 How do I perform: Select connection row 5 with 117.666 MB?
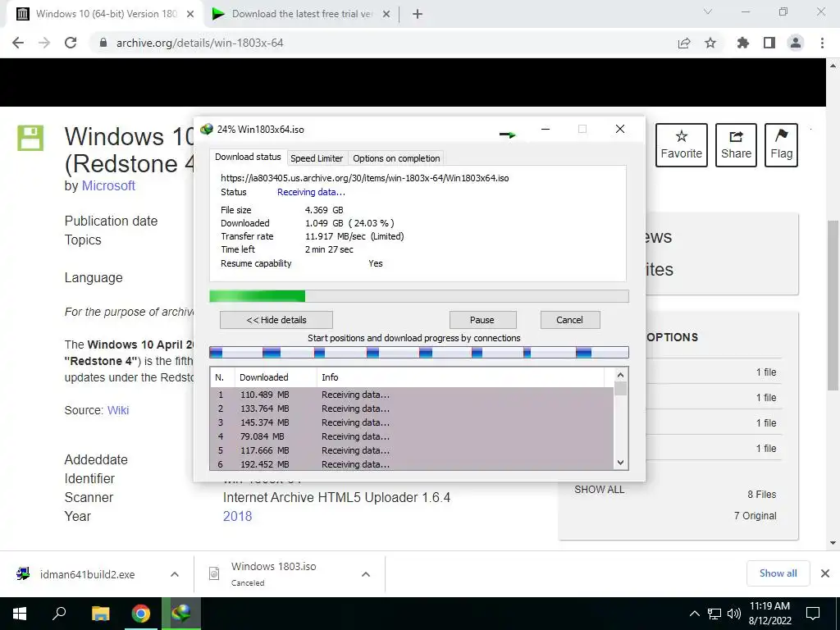click(x=412, y=450)
